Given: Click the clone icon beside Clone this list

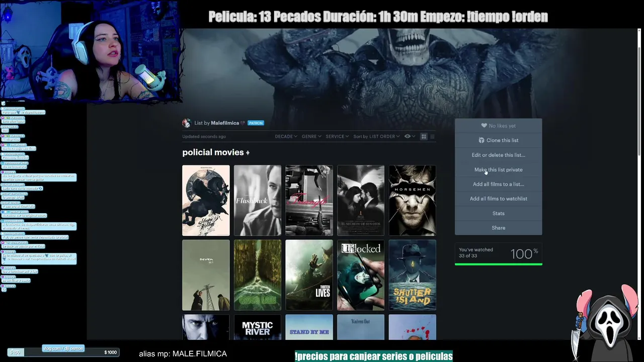Looking at the screenshot, I should (481, 140).
